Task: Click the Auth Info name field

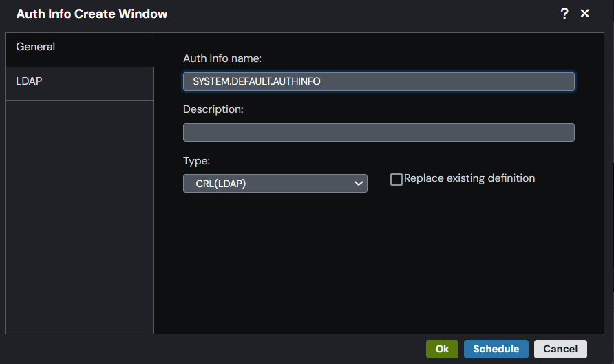Action: click(x=379, y=81)
